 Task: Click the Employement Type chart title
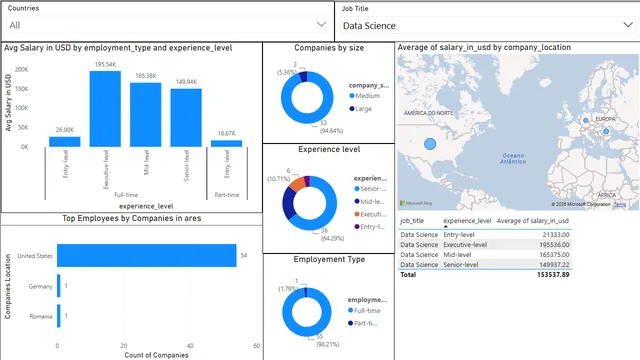329,259
